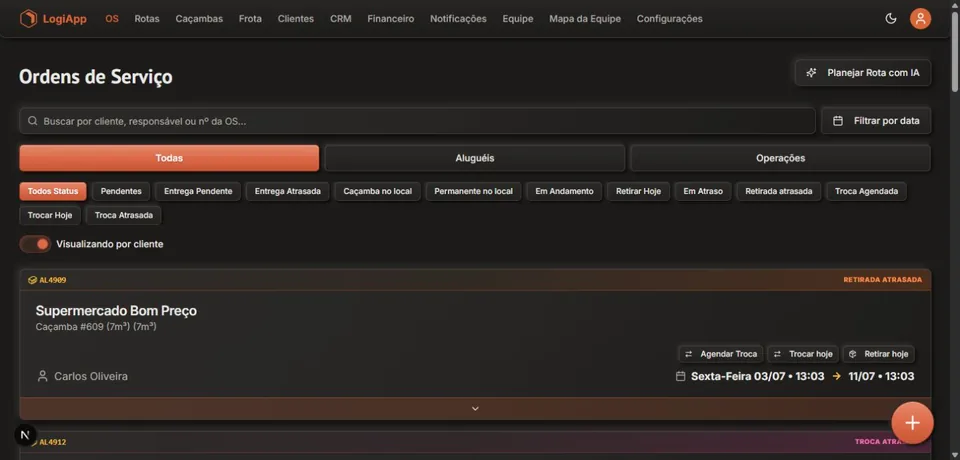The height and width of the screenshot is (460, 960).
Task: Click the AL4912 order code
Action: point(53,442)
